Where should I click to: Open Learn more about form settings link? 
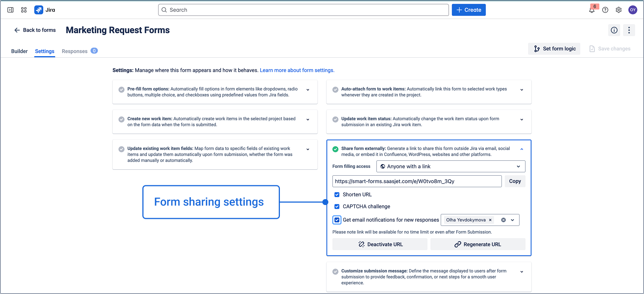click(297, 70)
